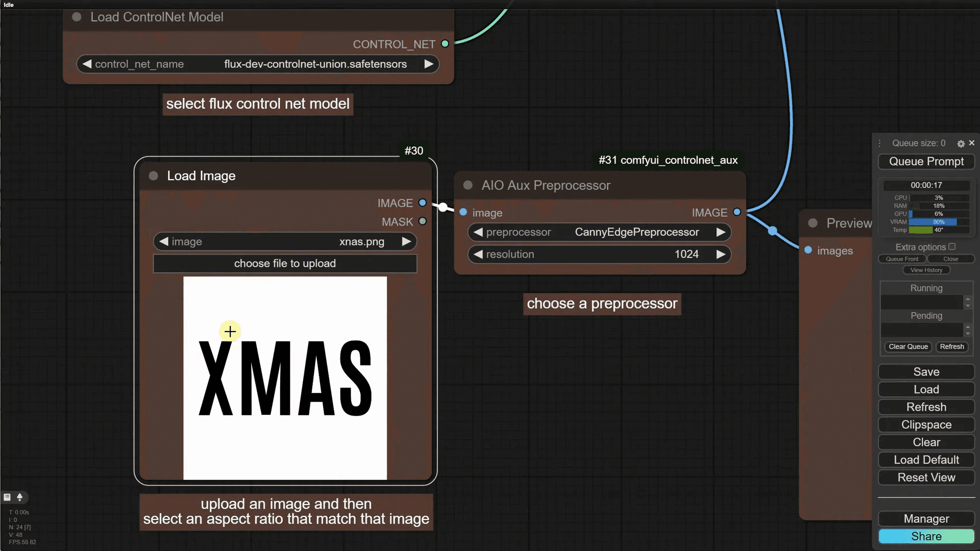This screenshot has width=980, height=551.
Task: Enable the Extra options checkbox
Action: tap(952, 246)
